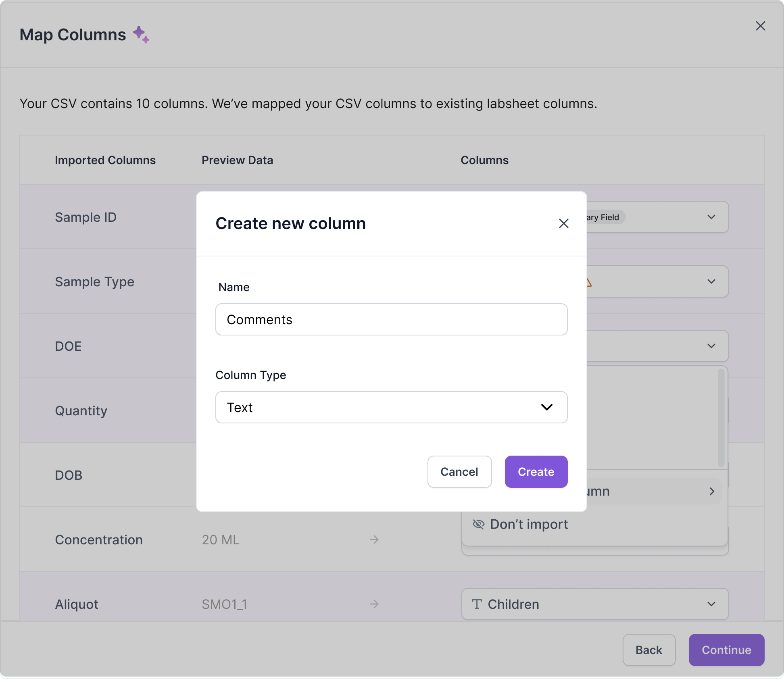Click the Concentration row mapping arrow

click(x=374, y=539)
